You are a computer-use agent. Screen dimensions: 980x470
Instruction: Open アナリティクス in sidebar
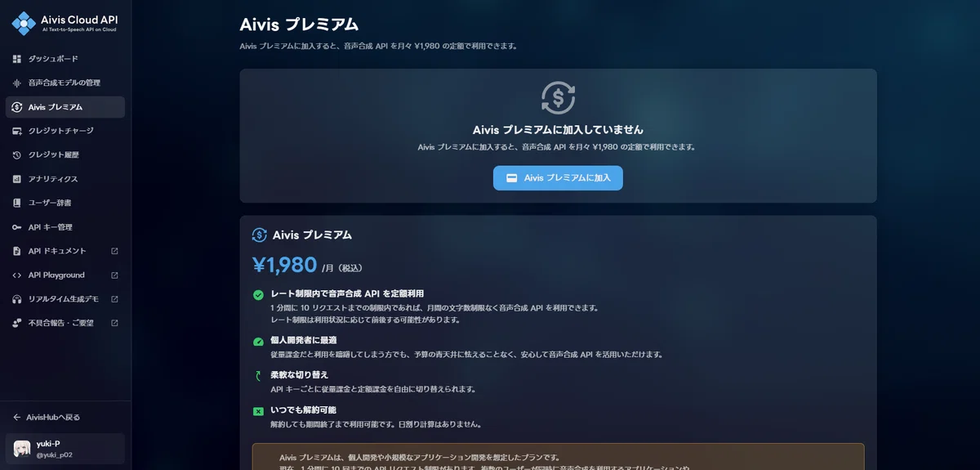pyautogui.click(x=65, y=179)
